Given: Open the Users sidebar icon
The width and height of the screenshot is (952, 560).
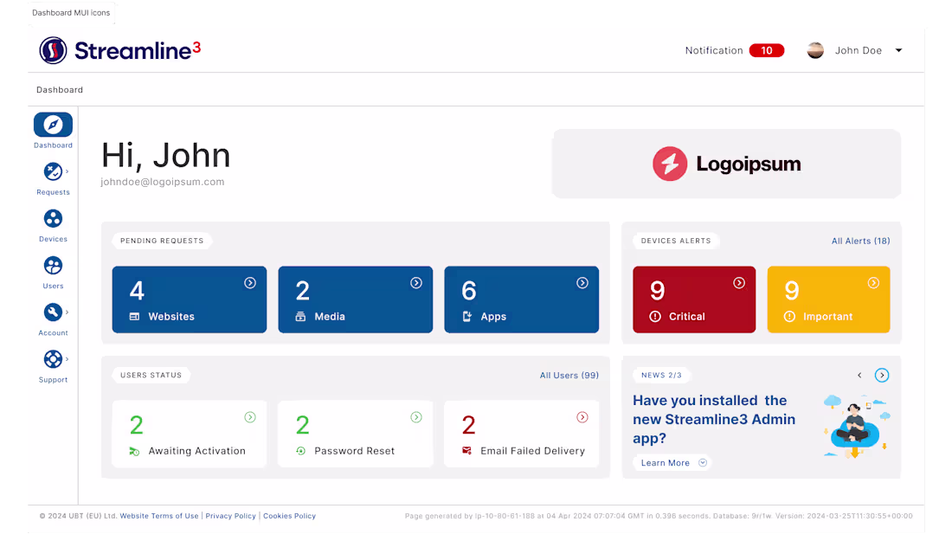Looking at the screenshot, I should 53,266.
